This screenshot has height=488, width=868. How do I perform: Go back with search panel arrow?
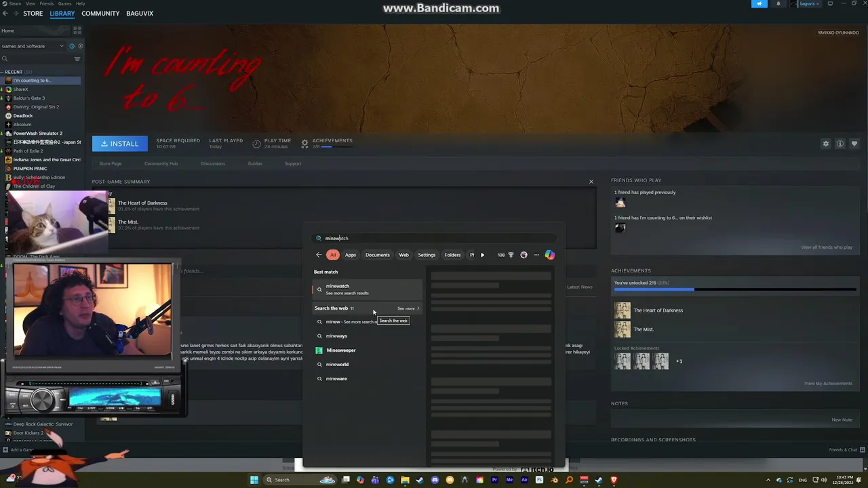coord(319,255)
